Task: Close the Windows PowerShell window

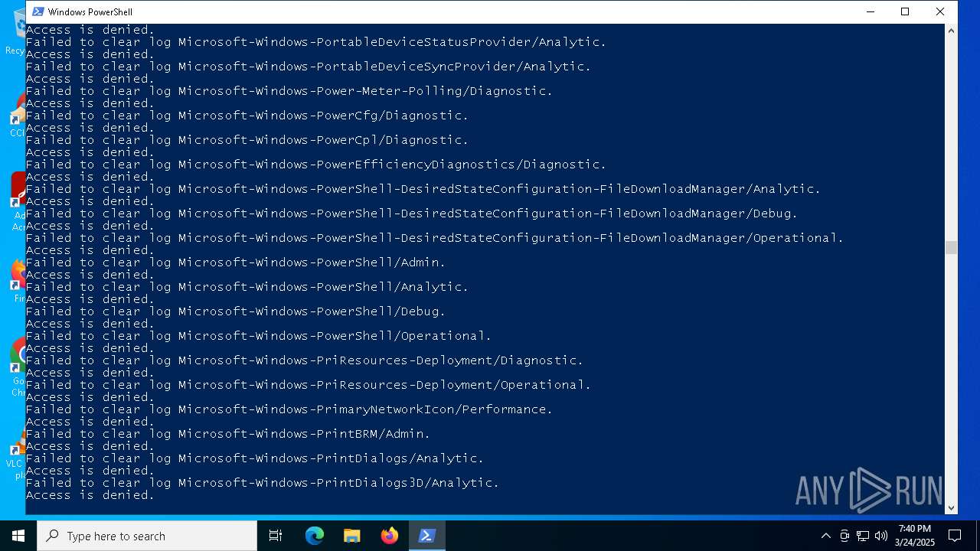Action: point(940,11)
